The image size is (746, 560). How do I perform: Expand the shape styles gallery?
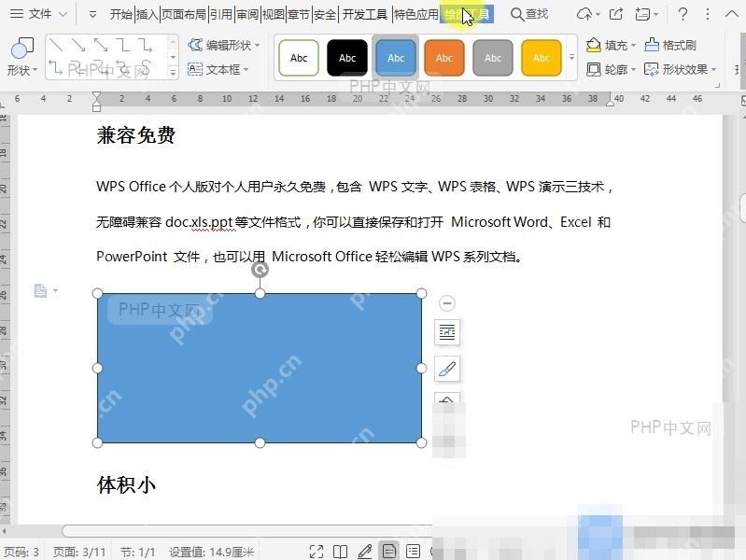coord(571,57)
